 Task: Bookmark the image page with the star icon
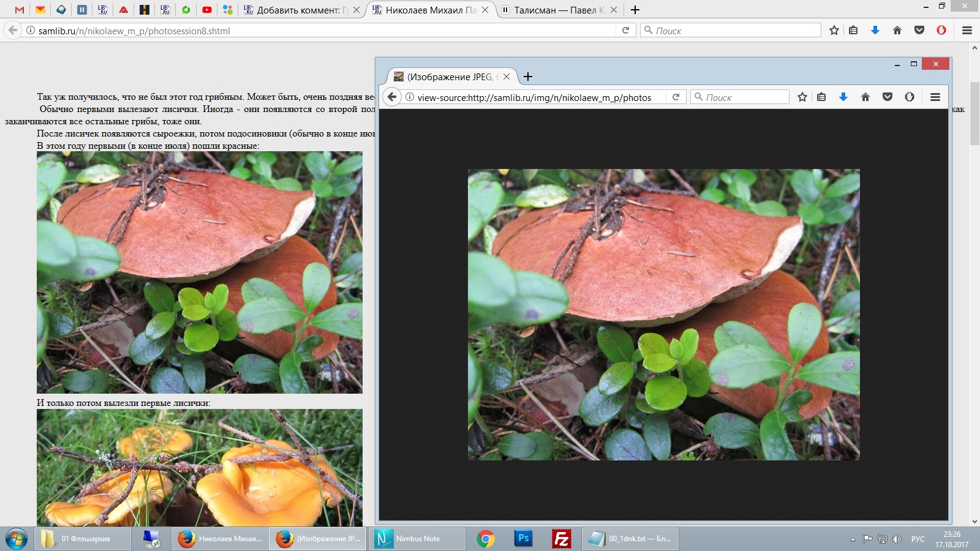pyautogui.click(x=802, y=97)
